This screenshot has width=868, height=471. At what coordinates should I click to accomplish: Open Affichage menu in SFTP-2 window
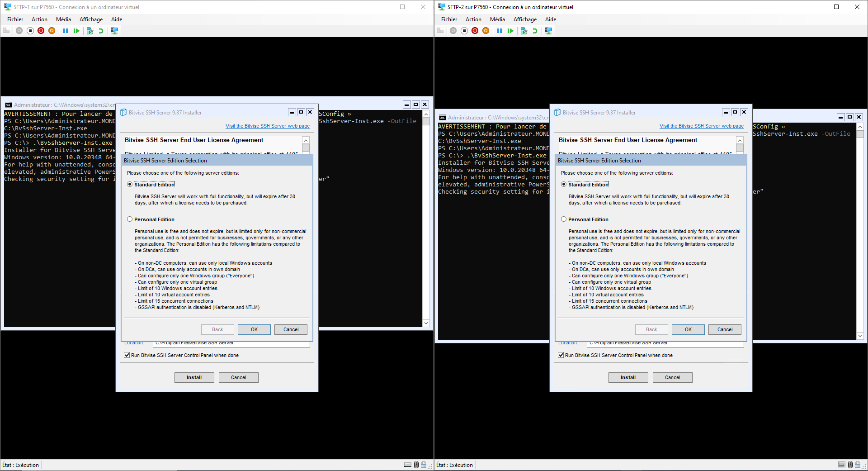click(x=525, y=19)
